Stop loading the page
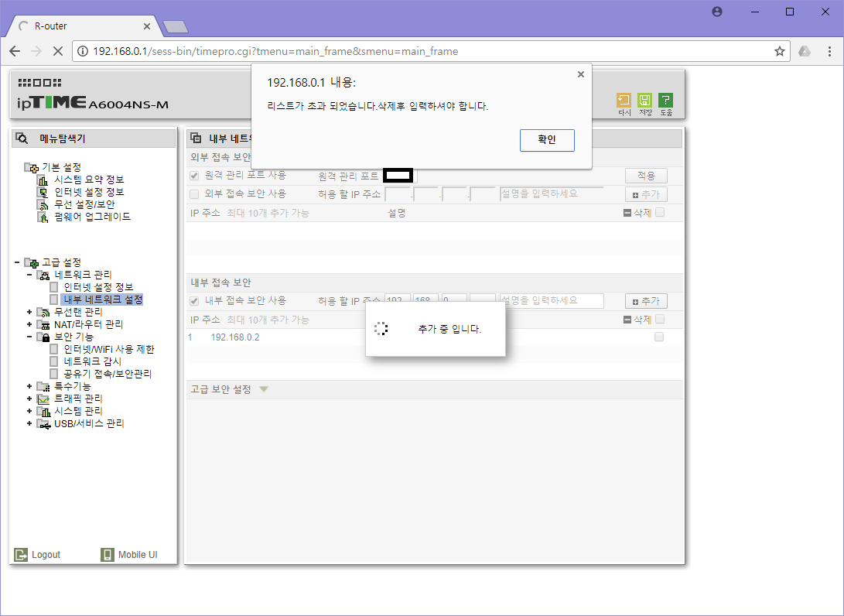 57,51
